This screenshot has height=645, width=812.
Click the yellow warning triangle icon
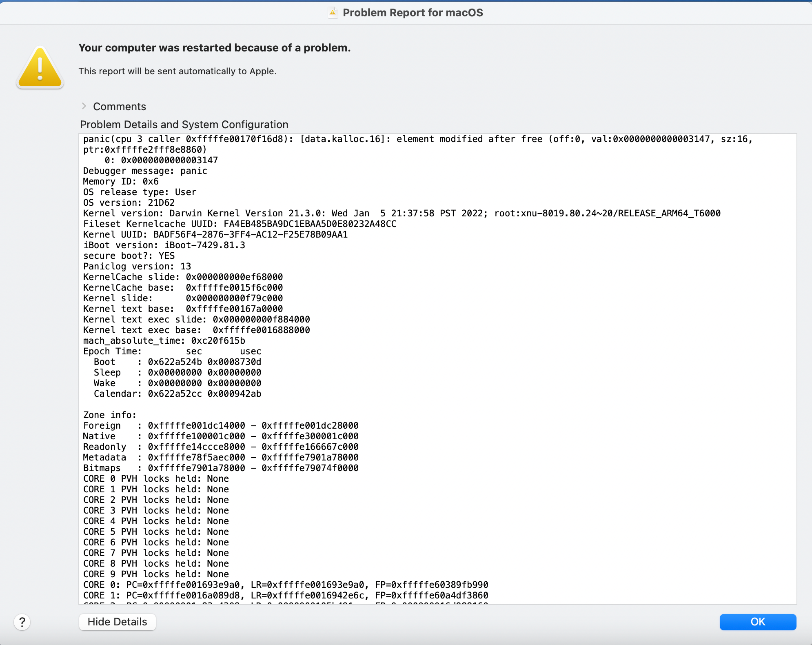click(x=40, y=67)
